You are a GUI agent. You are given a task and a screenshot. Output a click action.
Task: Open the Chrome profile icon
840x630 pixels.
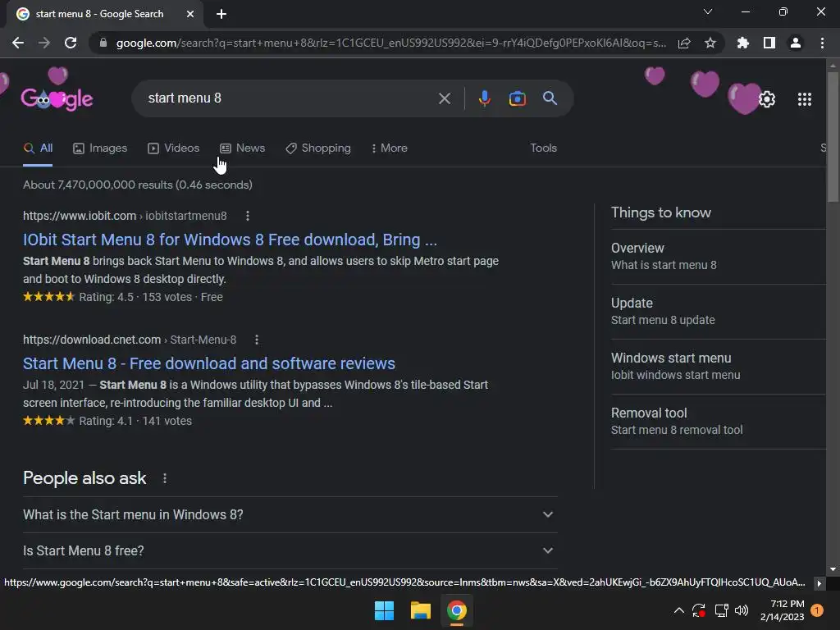(796, 43)
